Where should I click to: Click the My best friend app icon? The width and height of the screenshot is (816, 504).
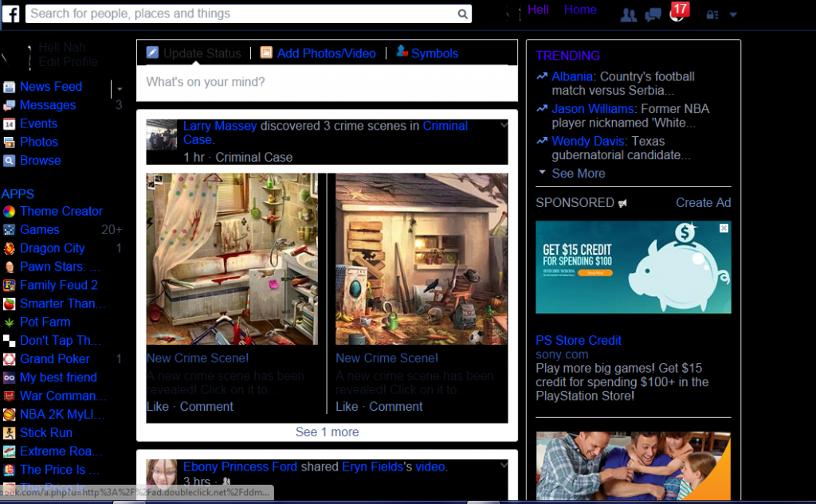9,377
